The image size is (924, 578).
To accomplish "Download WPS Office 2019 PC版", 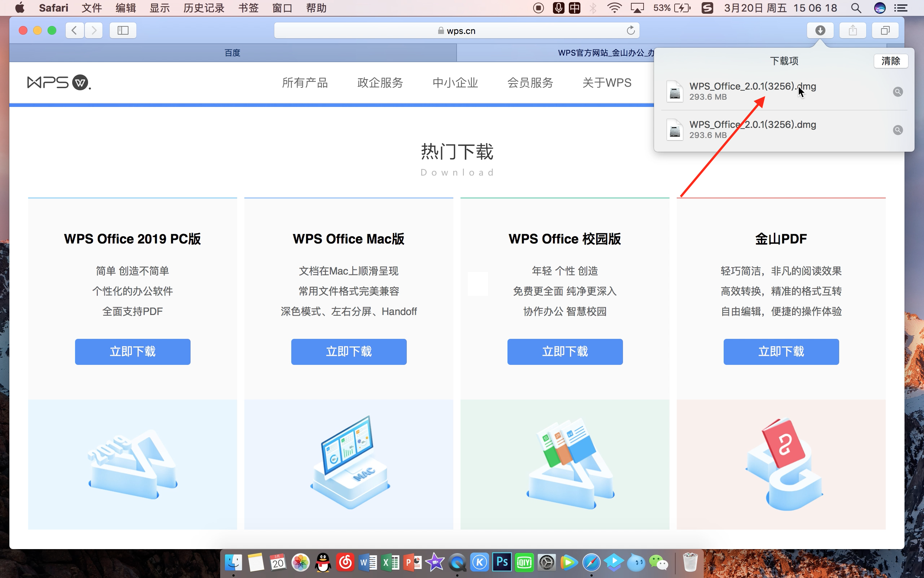I will click(132, 352).
